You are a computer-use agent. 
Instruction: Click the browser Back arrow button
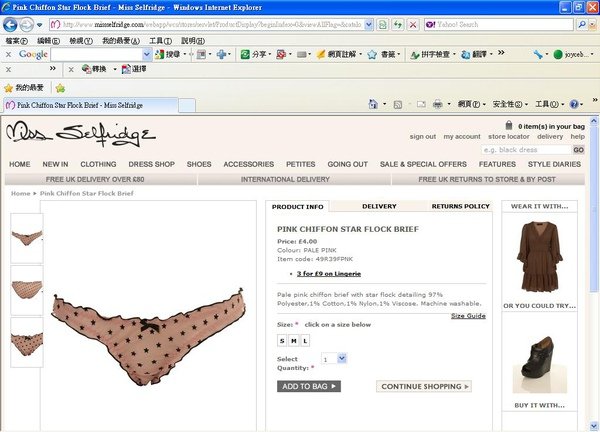point(10,25)
